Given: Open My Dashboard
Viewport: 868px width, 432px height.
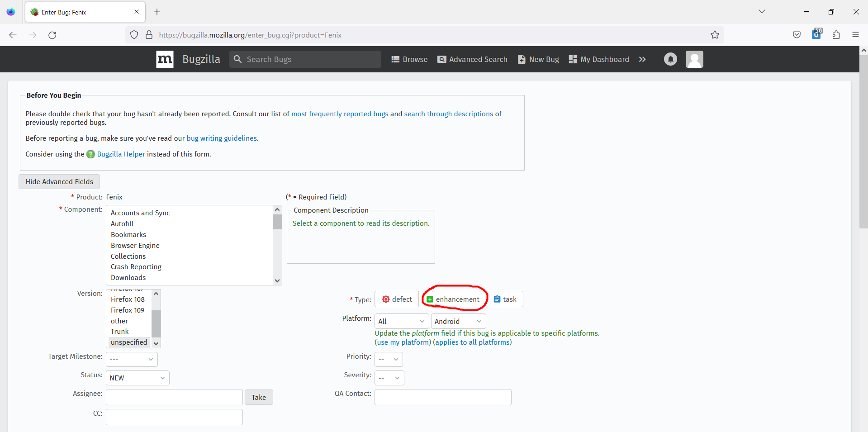Looking at the screenshot, I should click(x=598, y=59).
